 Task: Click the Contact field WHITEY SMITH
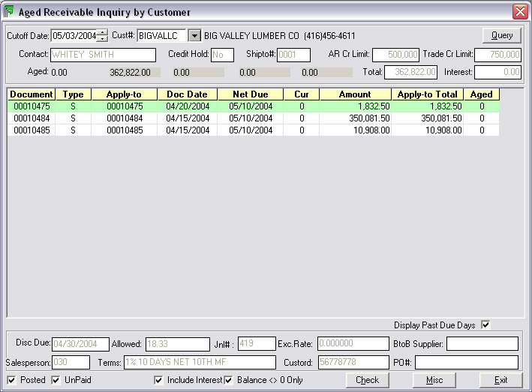103,55
